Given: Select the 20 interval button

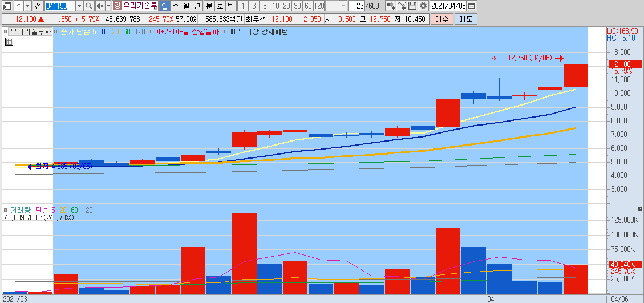Looking at the screenshot, I should [287, 6].
